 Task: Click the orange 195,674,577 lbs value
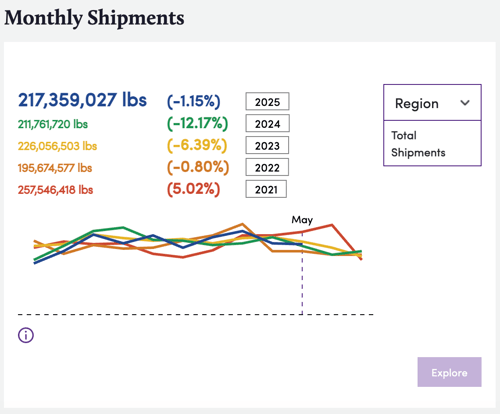point(55,168)
